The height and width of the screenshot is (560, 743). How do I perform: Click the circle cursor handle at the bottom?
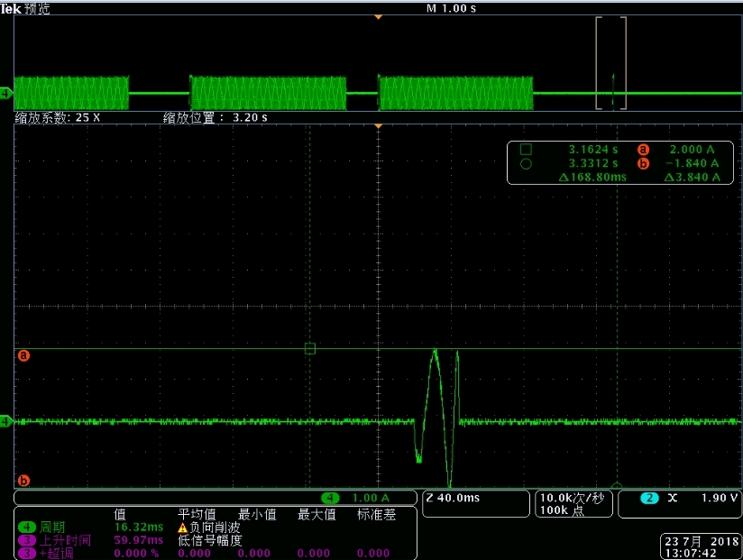click(617, 486)
